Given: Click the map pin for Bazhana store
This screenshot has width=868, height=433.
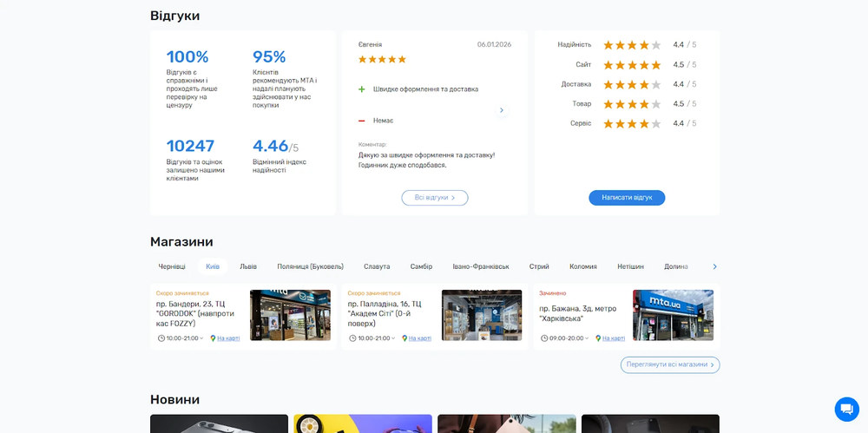Looking at the screenshot, I should pos(598,338).
